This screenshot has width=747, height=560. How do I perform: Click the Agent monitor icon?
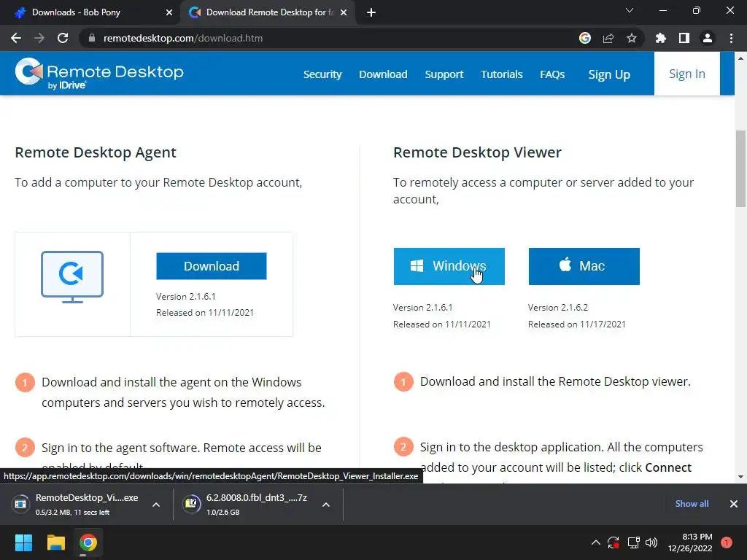[x=72, y=276]
